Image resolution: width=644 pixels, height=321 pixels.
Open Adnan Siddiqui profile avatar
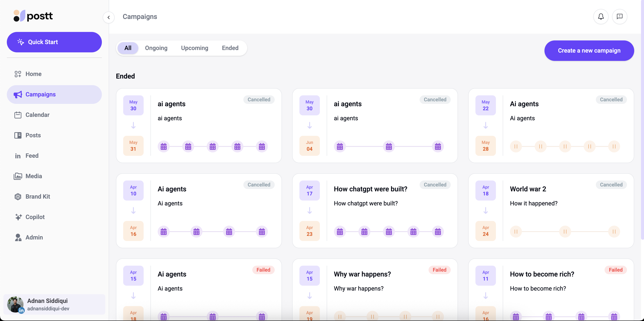click(15, 304)
